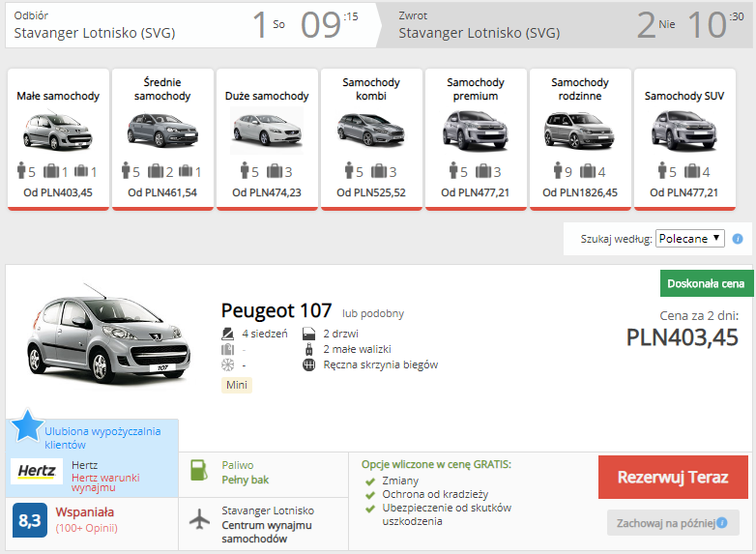This screenshot has height=554, width=756.
Task: Click the seats icon beside 4 siedzeń
Action: (228, 334)
